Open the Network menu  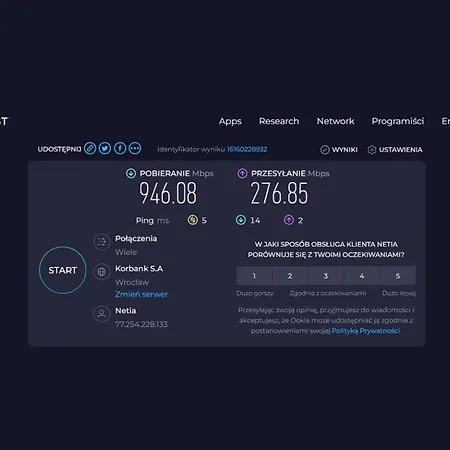click(335, 121)
